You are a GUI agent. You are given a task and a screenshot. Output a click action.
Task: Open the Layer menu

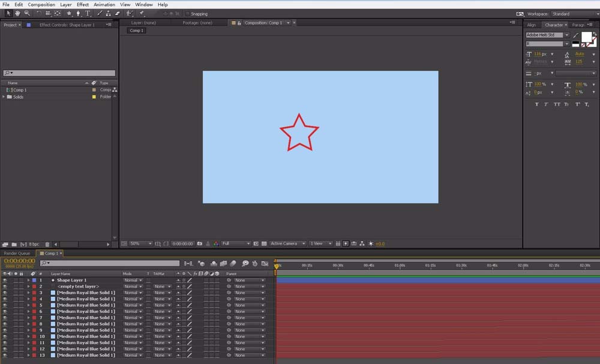tap(66, 5)
